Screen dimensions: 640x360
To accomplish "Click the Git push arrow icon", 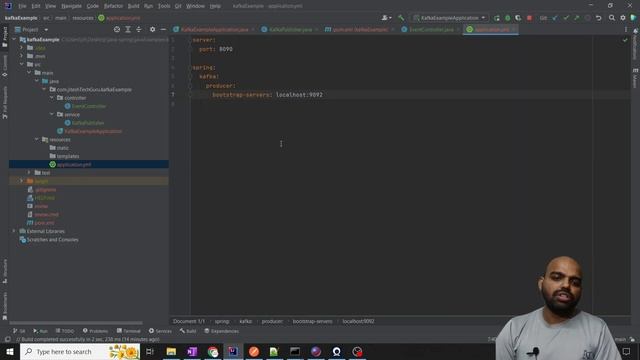I will click(x=576, y=18).
